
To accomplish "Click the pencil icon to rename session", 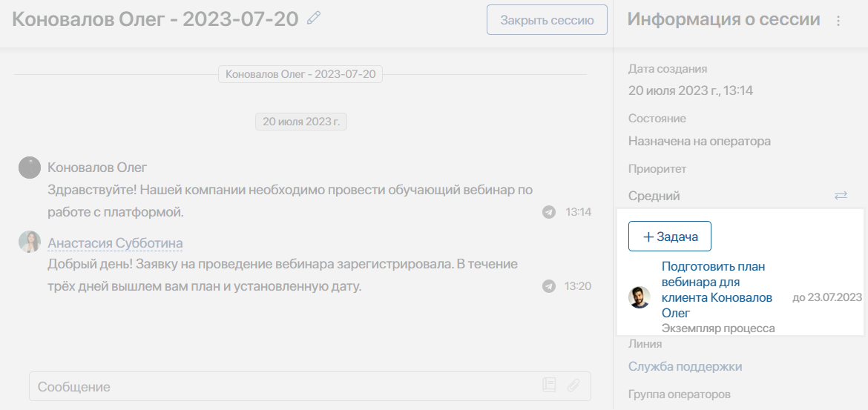I will coord(314,18).
